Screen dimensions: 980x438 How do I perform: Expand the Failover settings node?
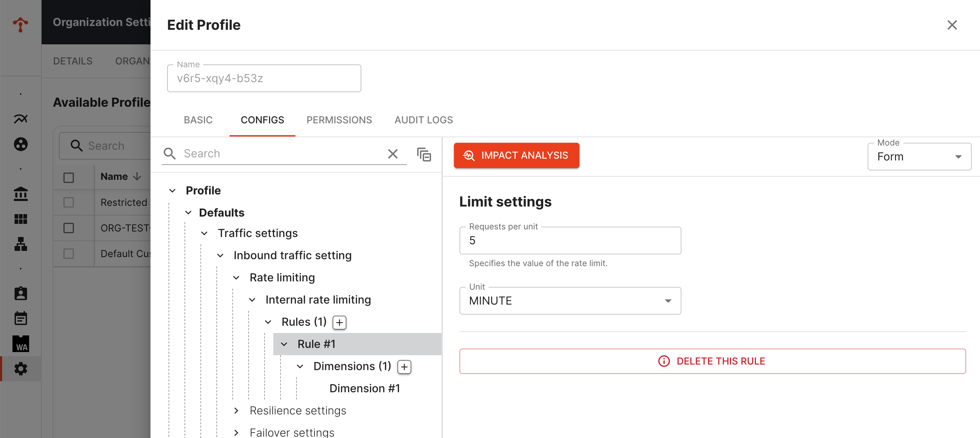click(x=236, y=433)
